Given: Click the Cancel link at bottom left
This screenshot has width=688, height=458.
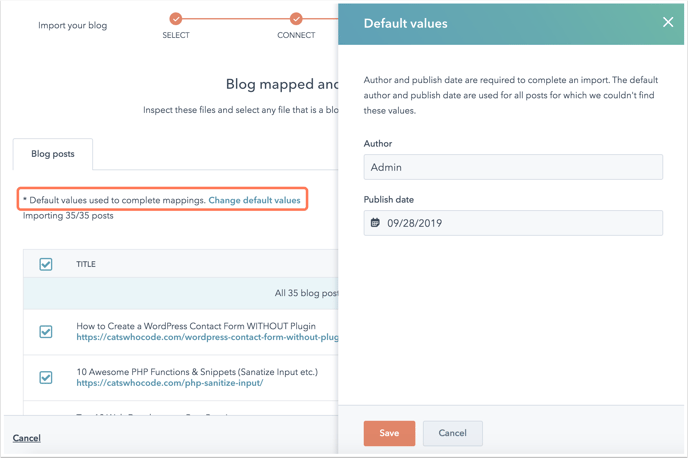Looking at the screenshot, I should click(26, 438).
